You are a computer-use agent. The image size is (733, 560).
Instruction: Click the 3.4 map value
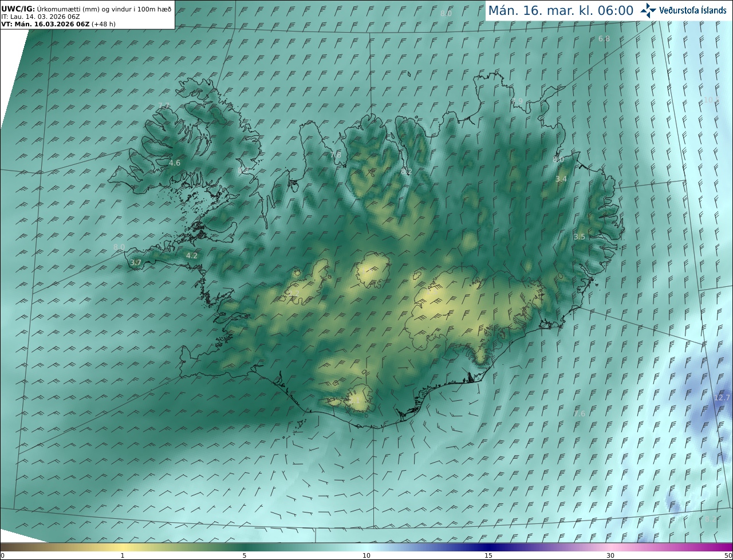[561, 179]
